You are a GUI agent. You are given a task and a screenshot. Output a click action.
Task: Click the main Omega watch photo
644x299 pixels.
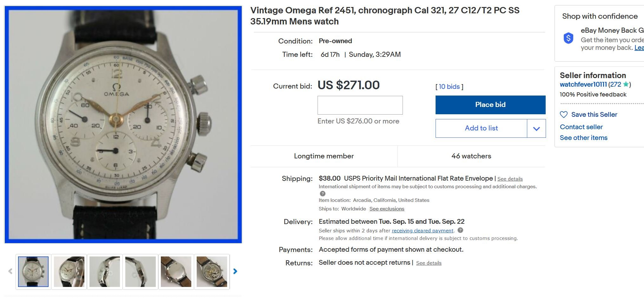(x=123, y=124)
